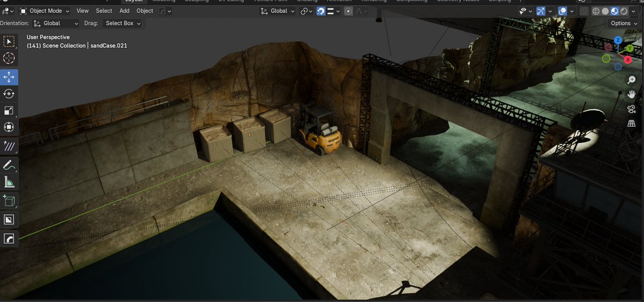Select the Add Cube tool
The height and width of the screenshot is (302, 644).
[9, 201]
